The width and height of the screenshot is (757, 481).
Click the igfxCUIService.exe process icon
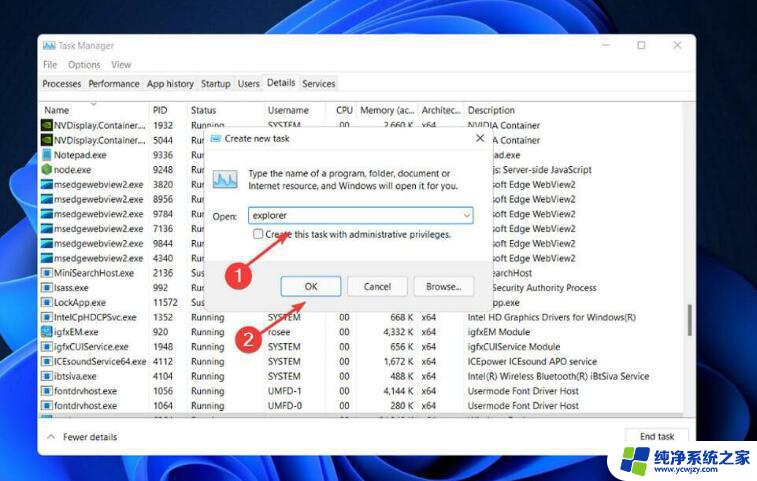[46, 347]
